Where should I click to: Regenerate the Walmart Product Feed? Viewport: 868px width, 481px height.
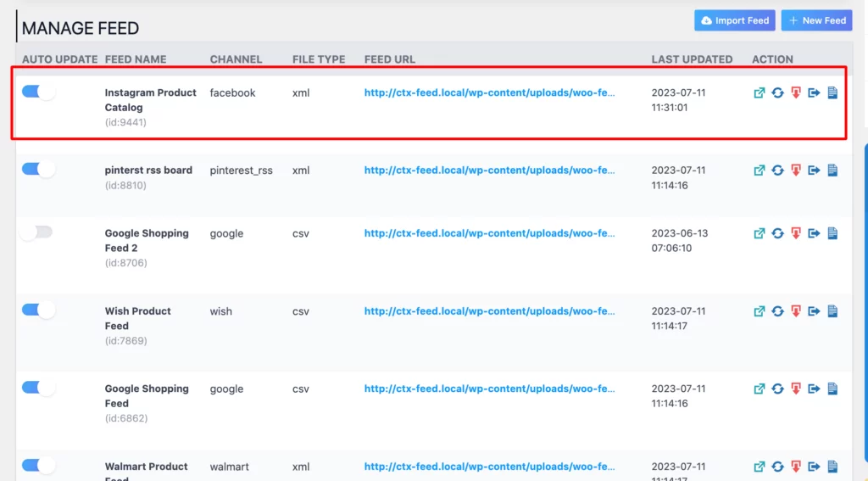(x=778, y=467)
